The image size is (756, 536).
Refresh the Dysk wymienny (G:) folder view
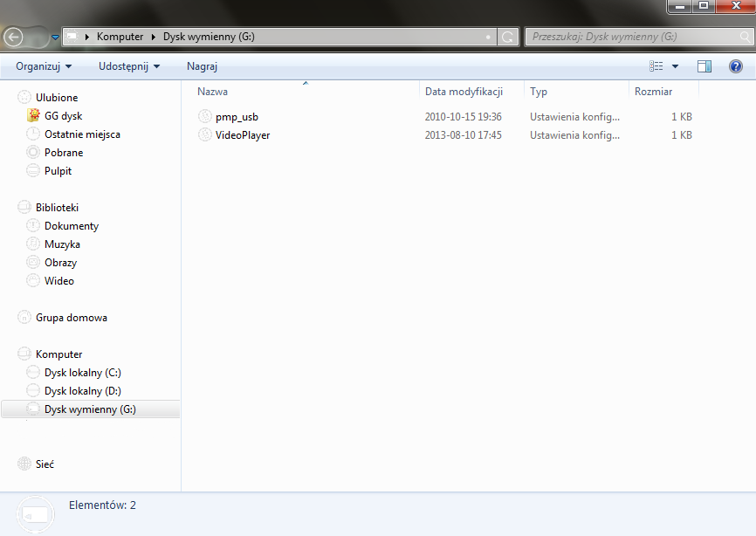(508, 37)
